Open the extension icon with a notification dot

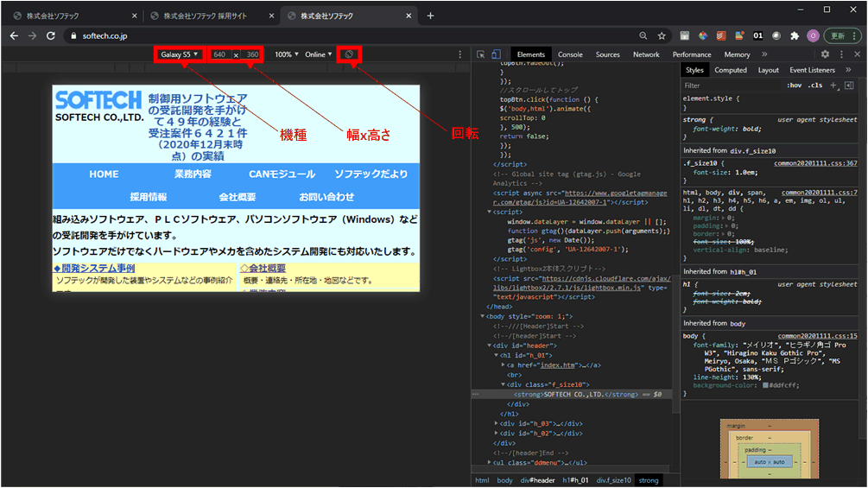click(x=739, y=36)
